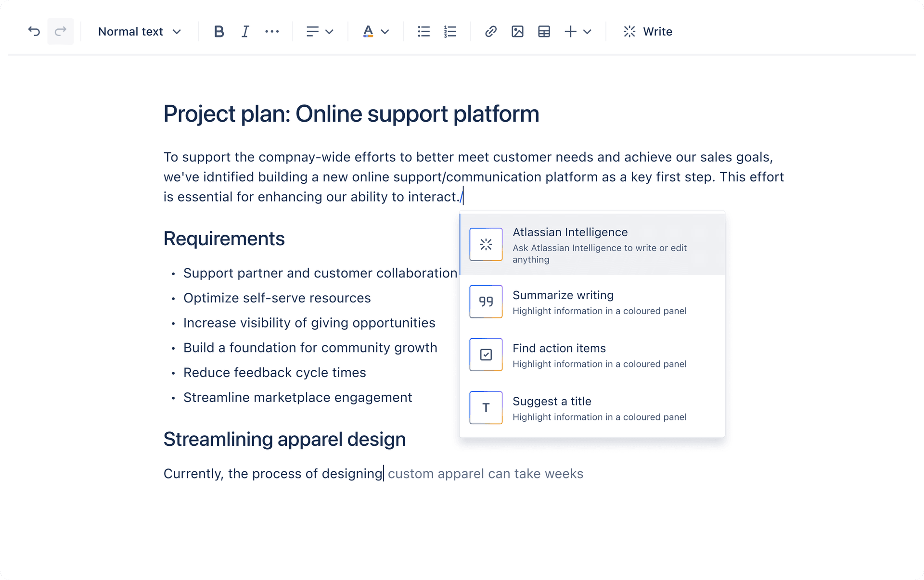
Task: Toggle Bold formatting
Action: click(219, 32)
